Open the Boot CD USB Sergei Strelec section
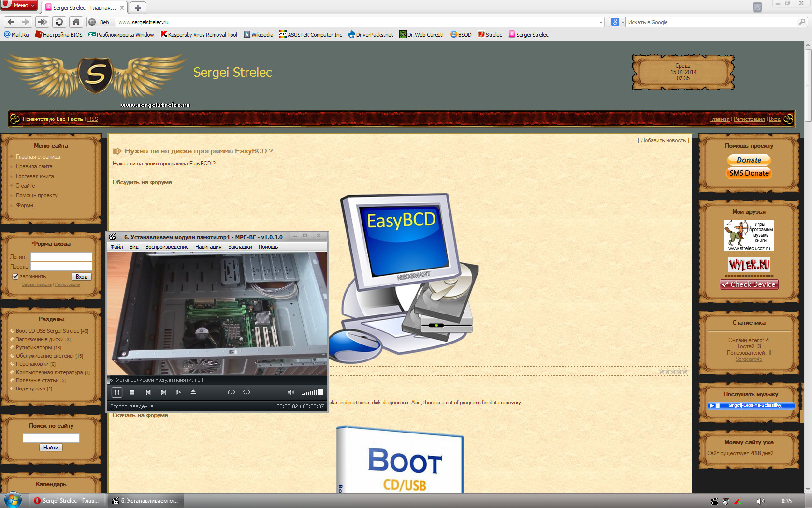 click(47, 331)
